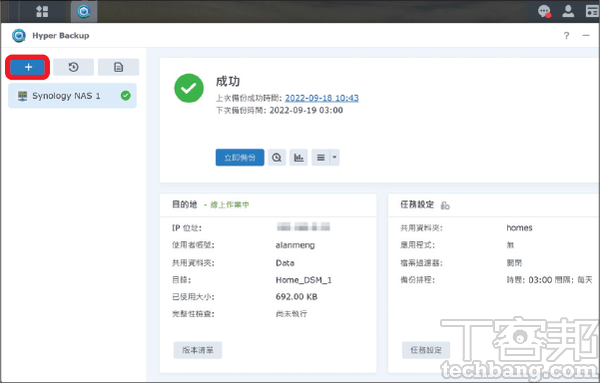Image resolution: width=600 pixels, height=383 pixels.
Task: Create a new backup task with plus button
Action: click(28, 67)
